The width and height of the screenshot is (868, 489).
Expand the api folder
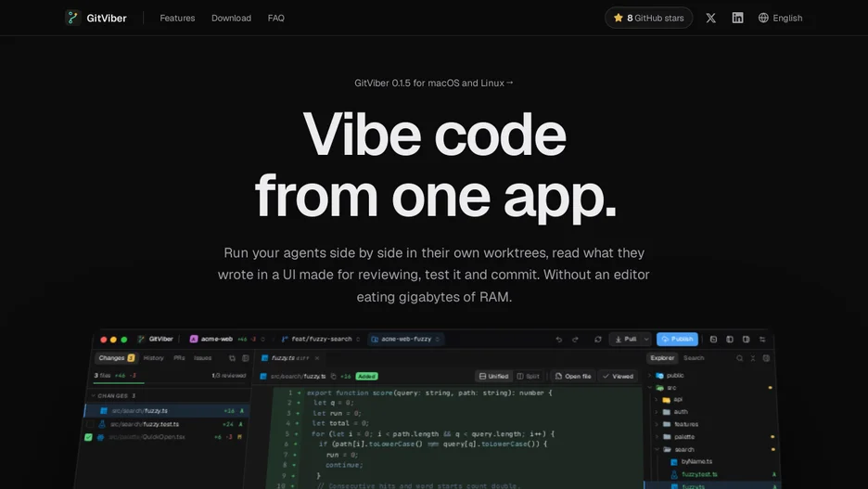pyautogui.click(x=670, y=399)
